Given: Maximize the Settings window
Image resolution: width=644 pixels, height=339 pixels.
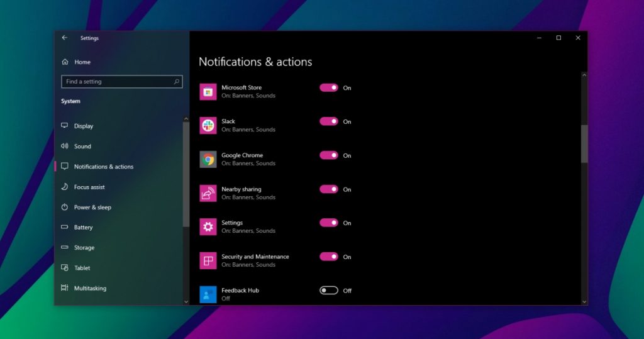Looking at the screenshot, I should (x=558, y=38).
